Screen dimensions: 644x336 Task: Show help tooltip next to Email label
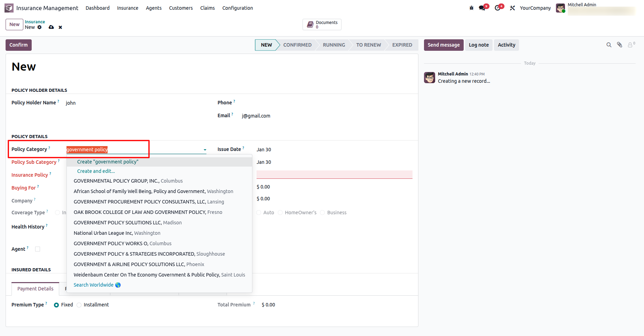click(232, 114)
